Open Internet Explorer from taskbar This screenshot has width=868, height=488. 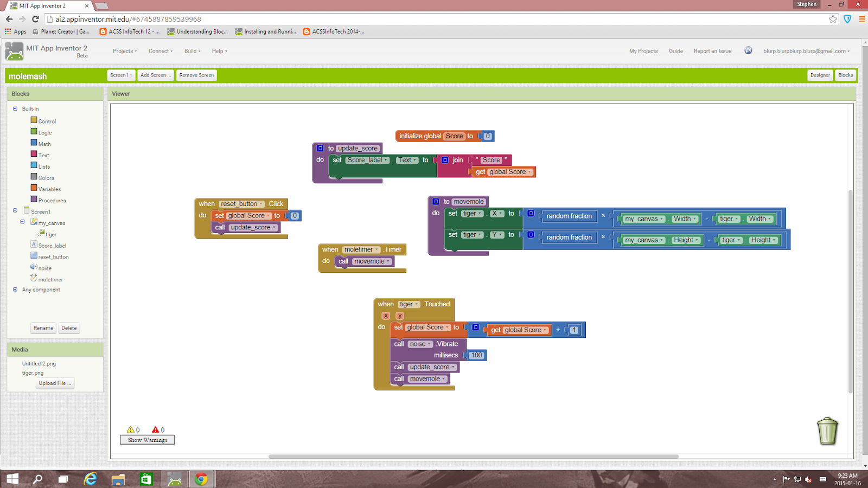tap(91, 479)
